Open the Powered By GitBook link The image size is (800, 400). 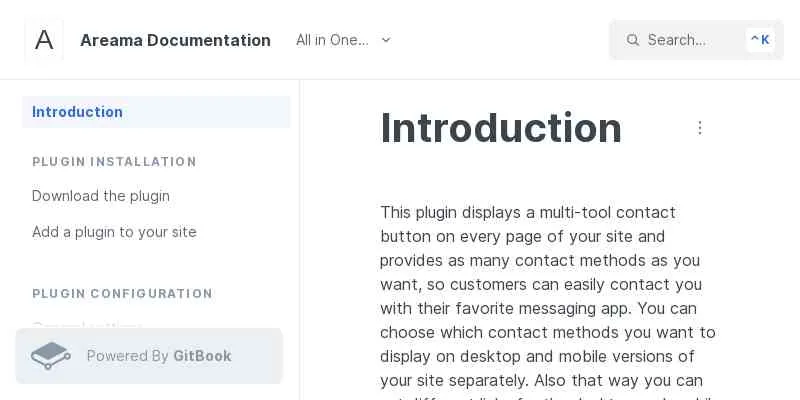coord(149,356)
